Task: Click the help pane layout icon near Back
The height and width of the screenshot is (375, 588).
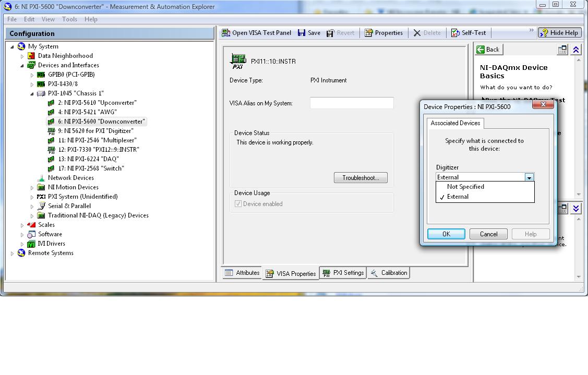Action: pos(562,50)
